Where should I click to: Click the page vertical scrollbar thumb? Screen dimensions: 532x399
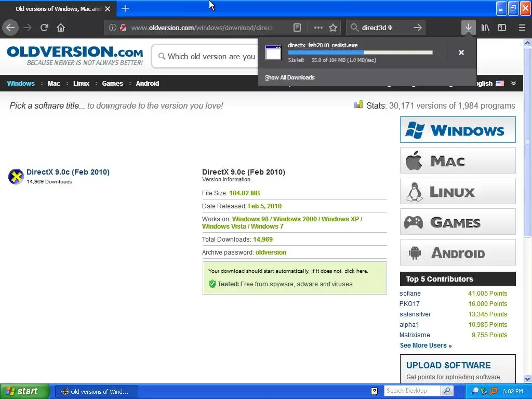pyautogui.click(x=527, y=142)
